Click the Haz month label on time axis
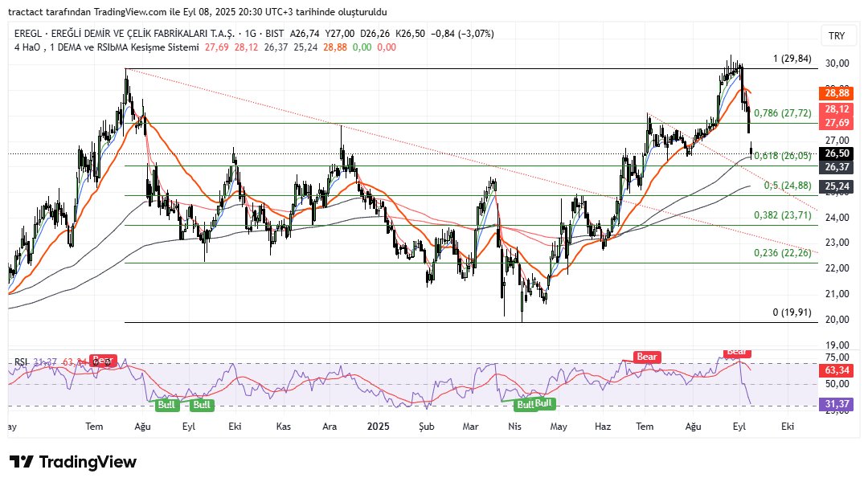868x486 pixels. (x=603, y=427)
